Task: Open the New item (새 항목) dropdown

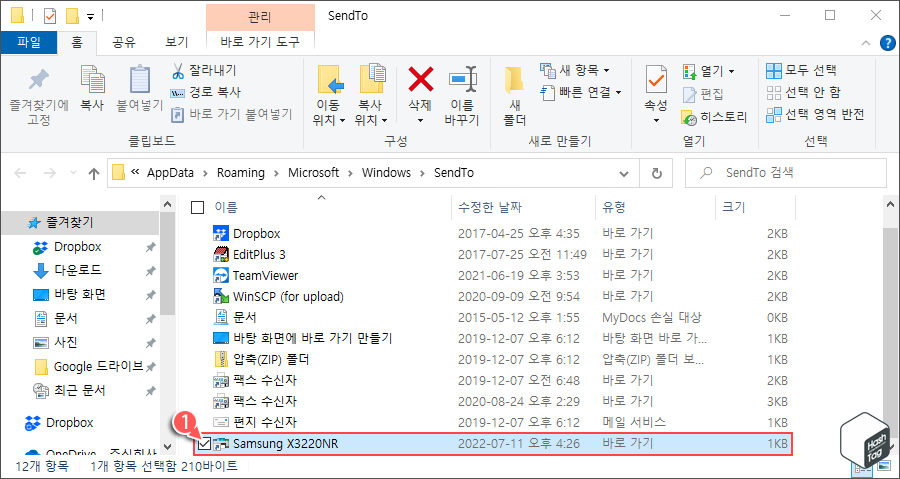Action: tap(576, 71)
